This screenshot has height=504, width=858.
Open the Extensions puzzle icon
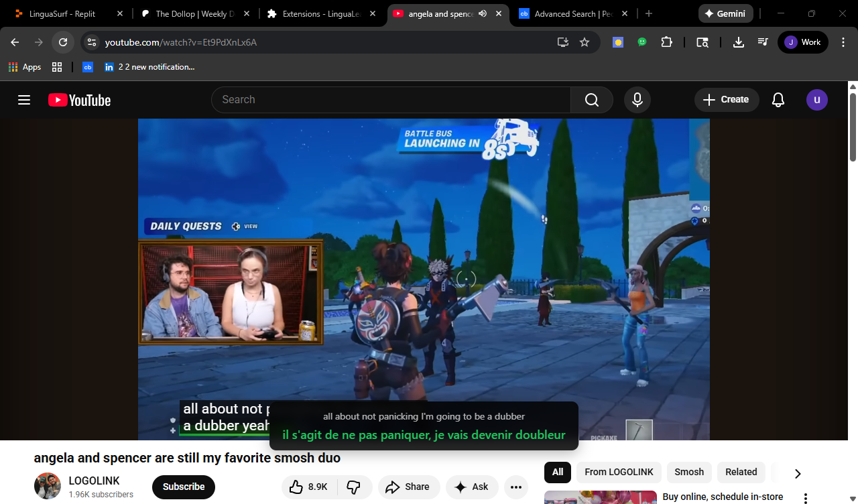point(666,42)
